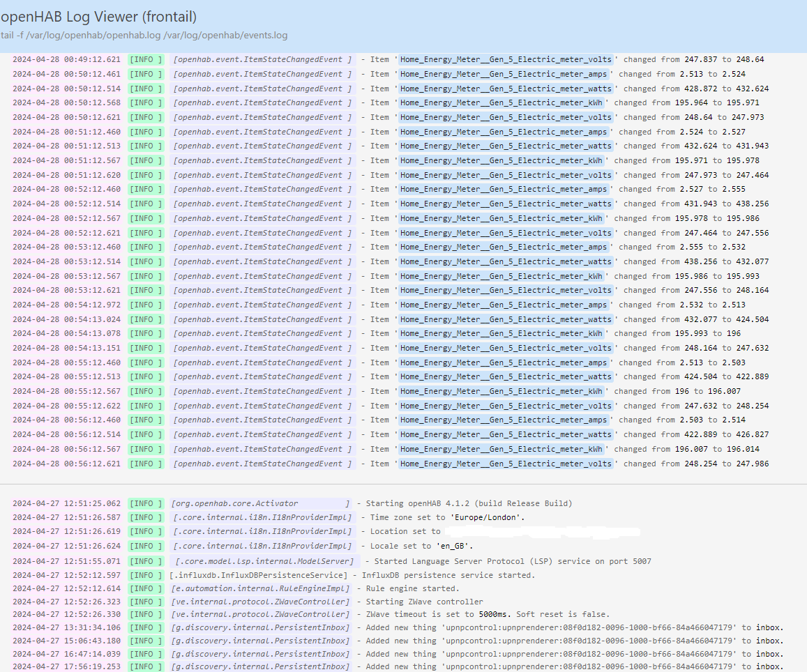The image size is (807, 672).
Task: Click the ItemStateChangedEvent logger at 00:53:12.621
Action: click(x=262, y=291)
